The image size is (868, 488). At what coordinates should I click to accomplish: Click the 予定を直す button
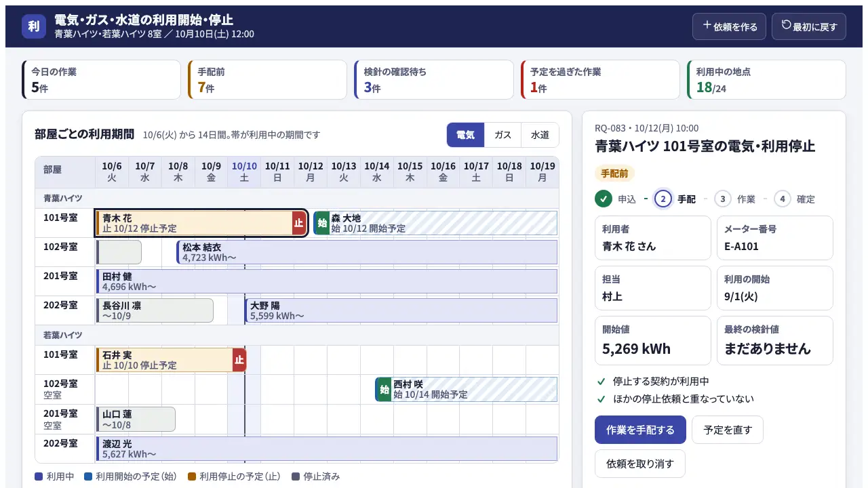coord(728,430)
